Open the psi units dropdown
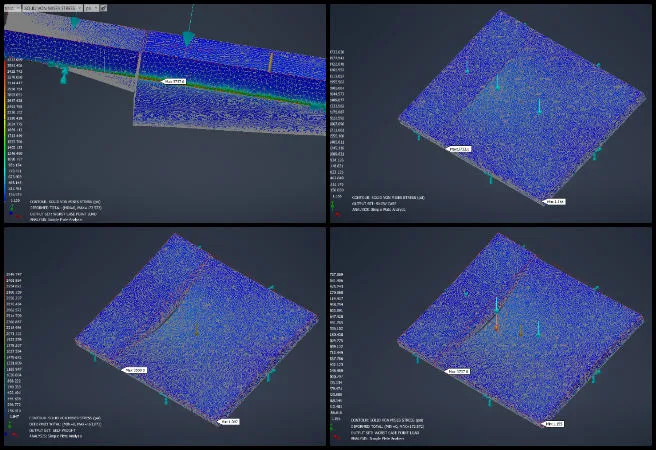This screenshot has width=656, height=450. click(x=91, y=8)
